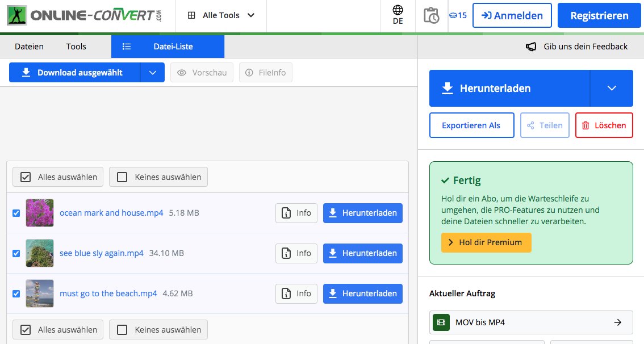Open Info for ocean mark and house.mp4
The height and width of the screenshot is (344, 644).
point(296,213)
